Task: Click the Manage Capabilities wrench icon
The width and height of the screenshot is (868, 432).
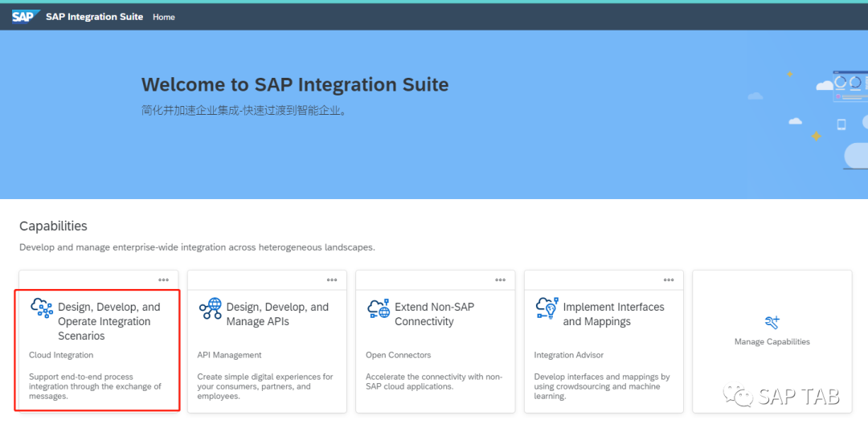Action: coord(772,322)
